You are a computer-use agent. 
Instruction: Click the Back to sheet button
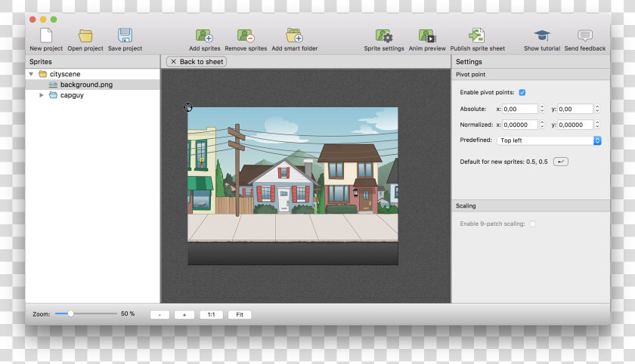tap(197, 61)
